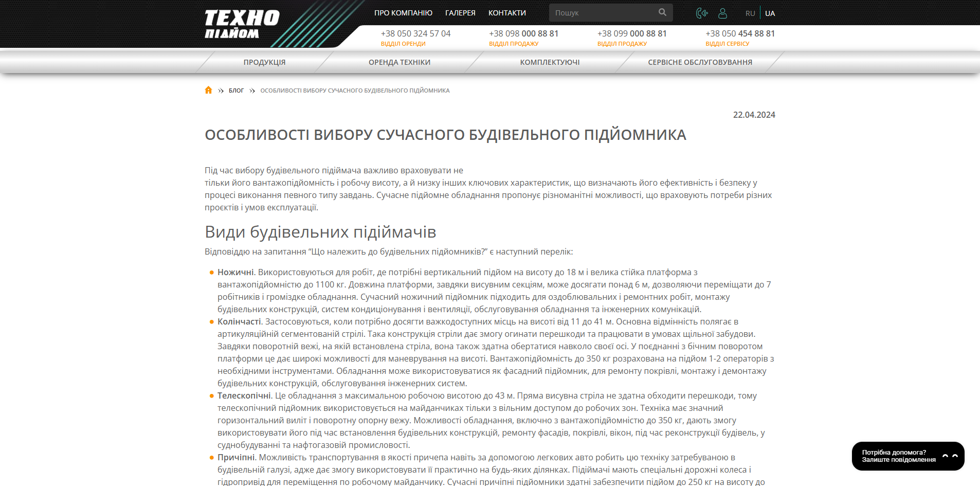Open the user account icon
Screen dimensions: 980x486
coord(722,13)
